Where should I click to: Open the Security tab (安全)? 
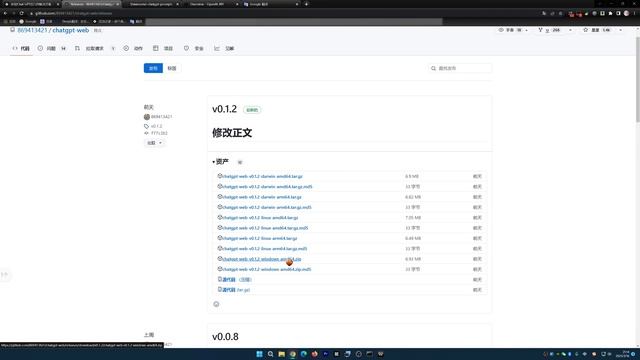[x=193, y=48]
